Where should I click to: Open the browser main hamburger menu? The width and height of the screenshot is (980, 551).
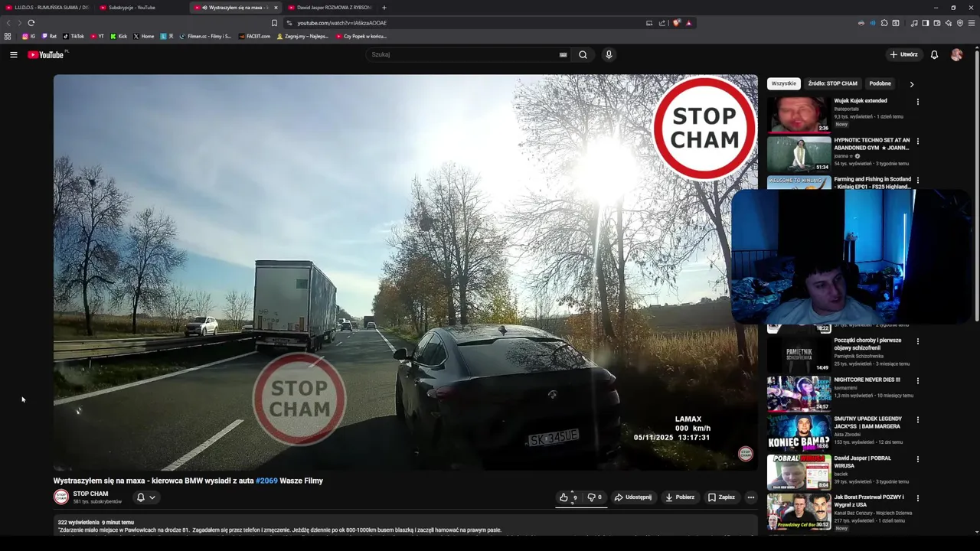point(972,23)
